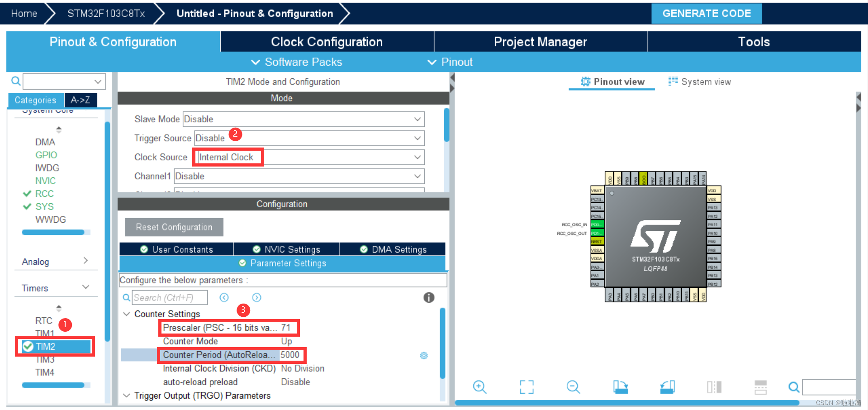Click the greyed horizontal split view icon
The width and height of the screenshot is (868, 410).
coord(761,387)
